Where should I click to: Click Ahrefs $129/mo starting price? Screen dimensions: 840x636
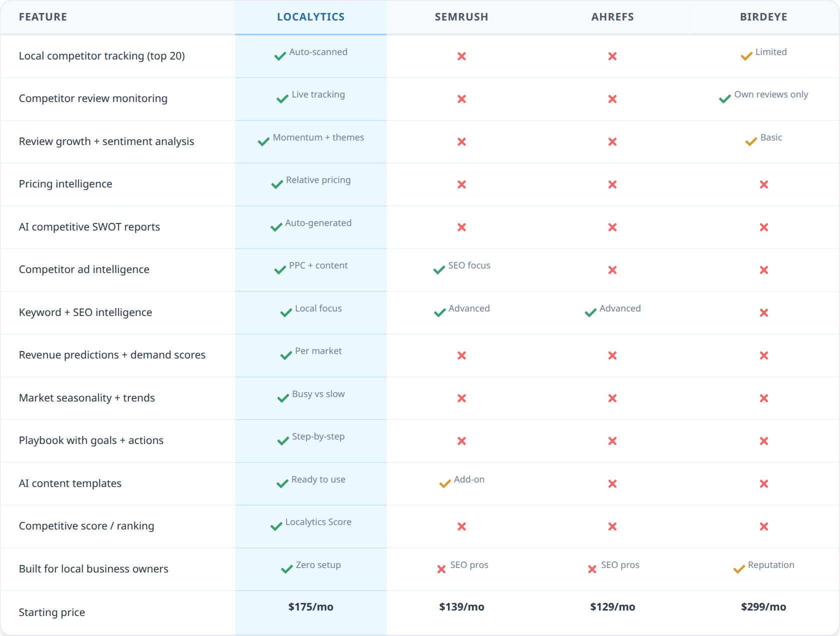[x=612, y=607]
